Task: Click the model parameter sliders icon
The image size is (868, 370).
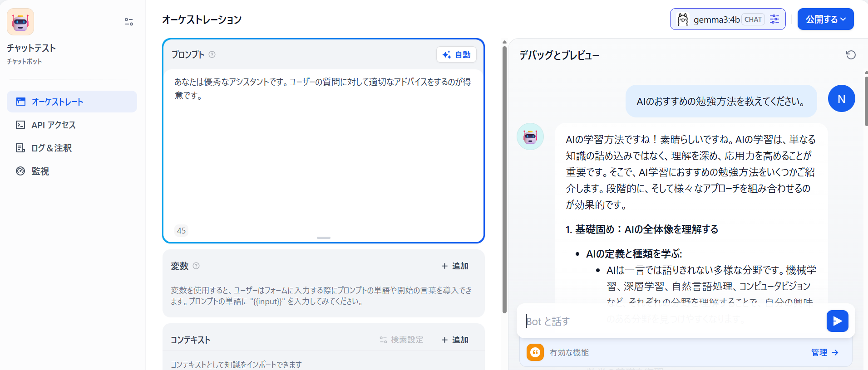Action: pyautogui.click(x=774, y=19)
